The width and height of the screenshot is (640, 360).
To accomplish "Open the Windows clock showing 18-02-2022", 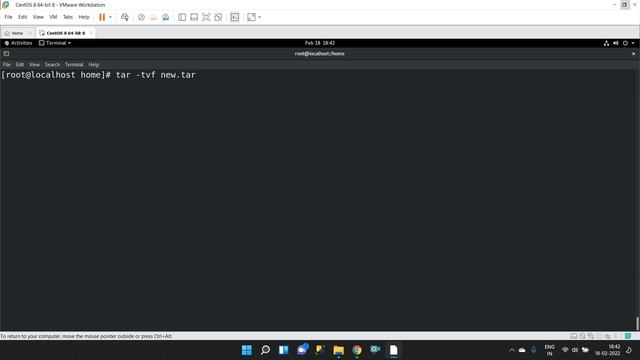I will click(x=607, y=350).
